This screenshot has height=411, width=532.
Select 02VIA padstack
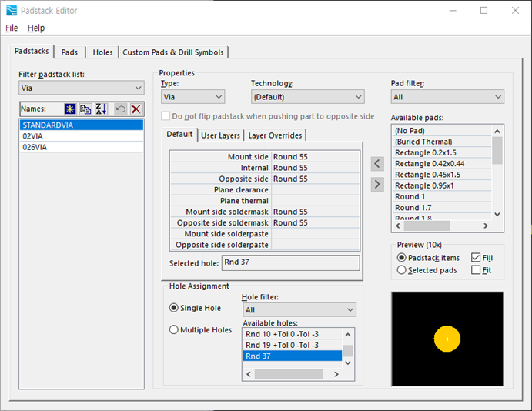pos(82,136)
